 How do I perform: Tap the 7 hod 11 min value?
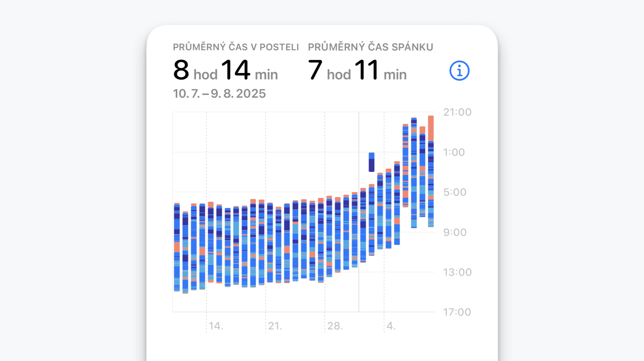click(x=357, y=70)
